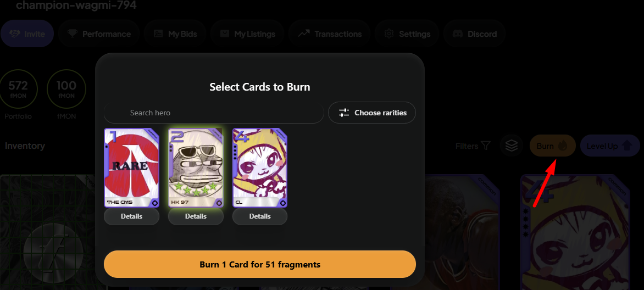The height and width of the screenshot is (290, 644).
Task: Click the Invite handshake icon
Action: pos(15,34)
